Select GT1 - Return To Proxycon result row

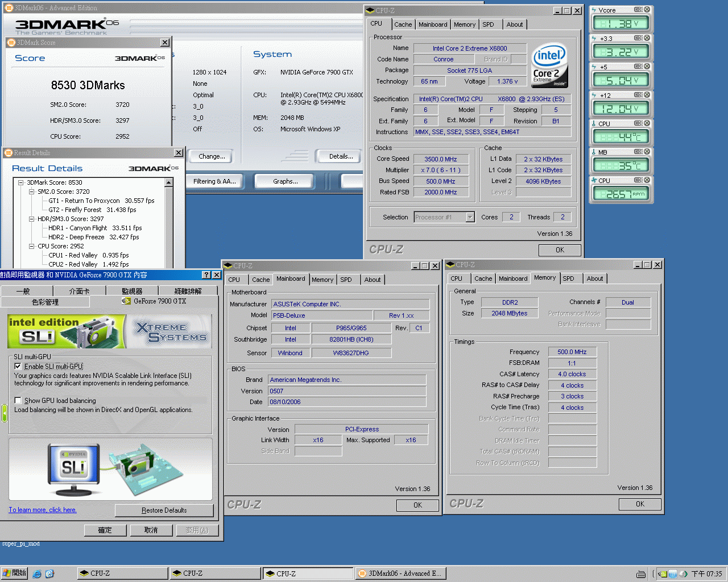click(101, 201)
